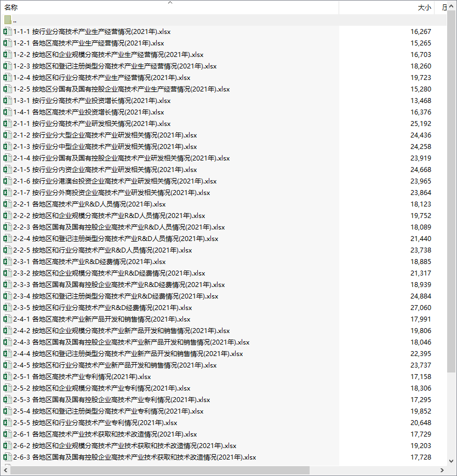The height and width of the screenshot is (476, 457).
Task: Click size value 25,192
Action: (421, 124)
